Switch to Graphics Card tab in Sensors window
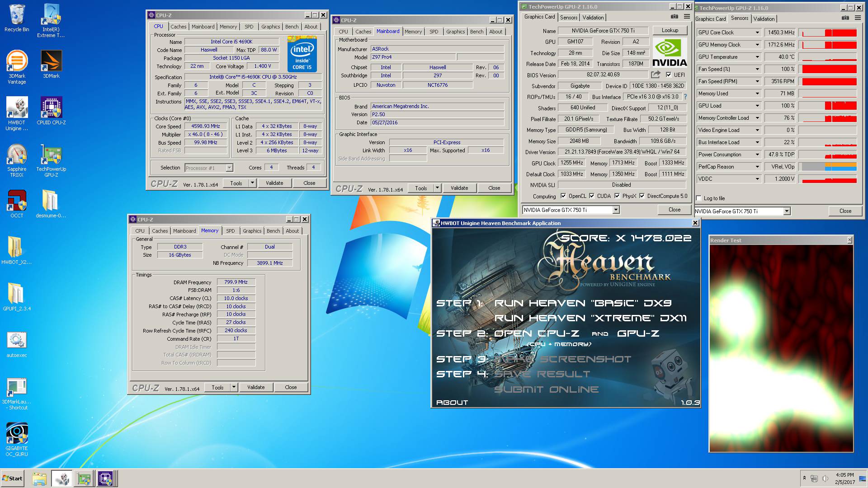 [x=710, y=19]
